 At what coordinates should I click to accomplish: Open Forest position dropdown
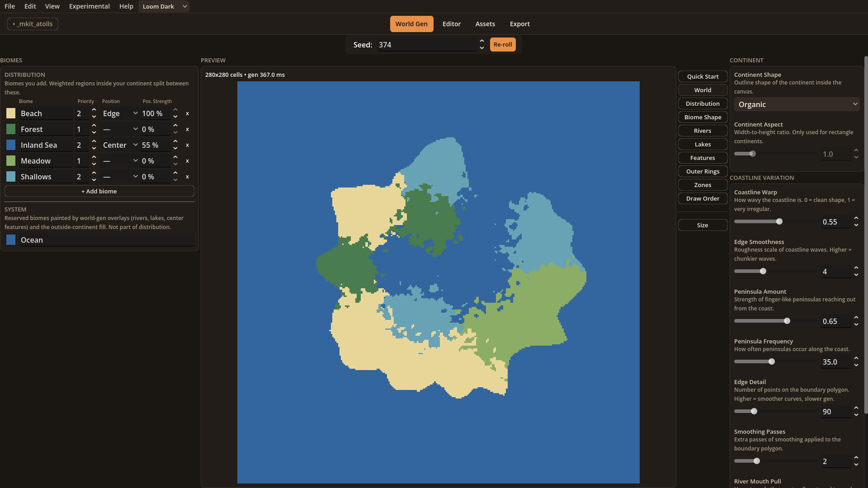point(120,129)
